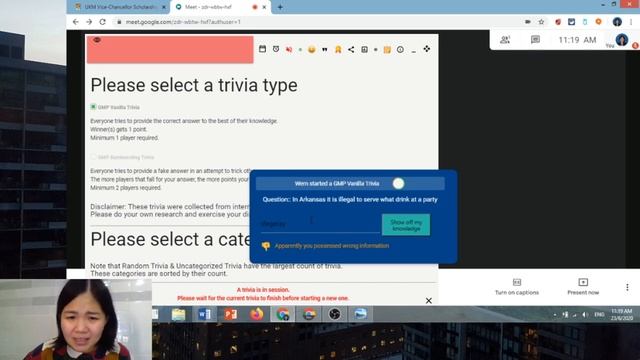
Task: Reload the current page
Action: (x=102, y=22)
